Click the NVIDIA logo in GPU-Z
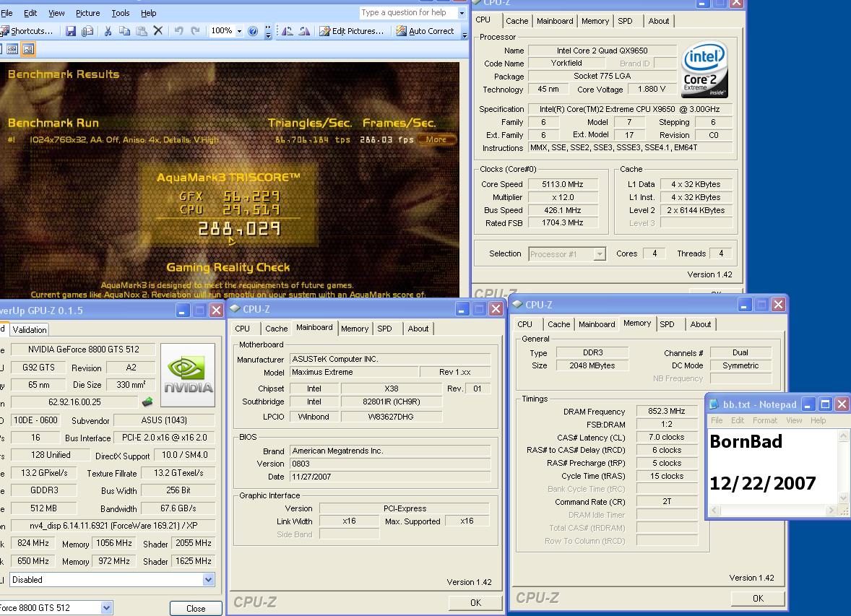 pos(188,375)
